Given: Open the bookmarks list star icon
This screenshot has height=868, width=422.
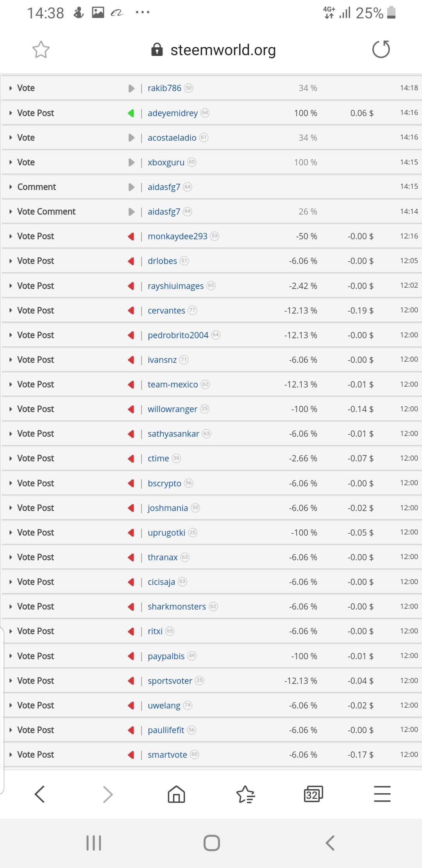Looking at the screenshot, I should pos(245,794).
